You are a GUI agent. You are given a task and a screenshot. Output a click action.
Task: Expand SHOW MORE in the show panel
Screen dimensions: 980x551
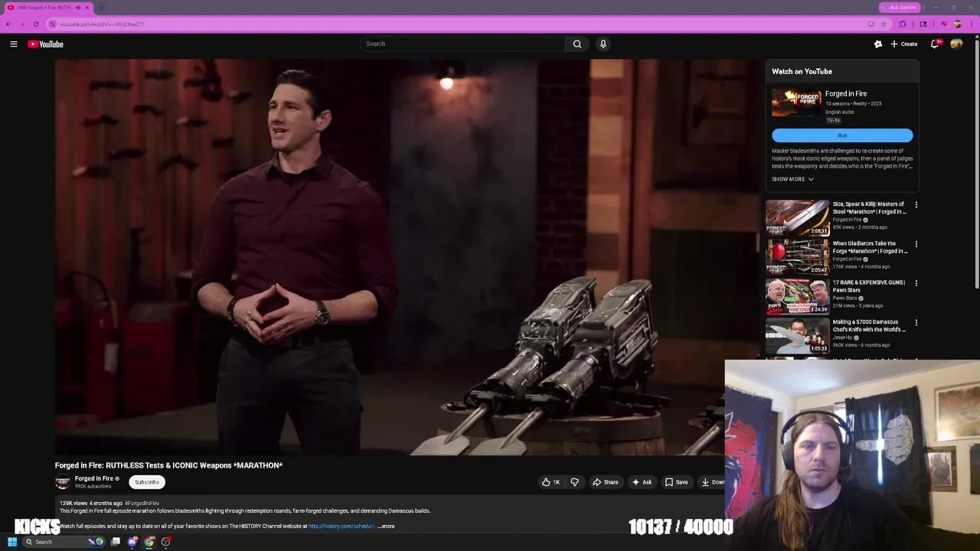point(792,179)
